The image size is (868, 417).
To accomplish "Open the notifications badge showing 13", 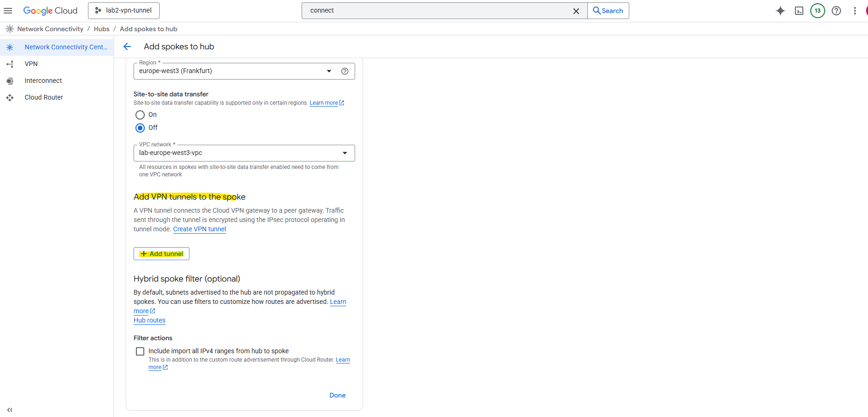I will pos(818,11).
